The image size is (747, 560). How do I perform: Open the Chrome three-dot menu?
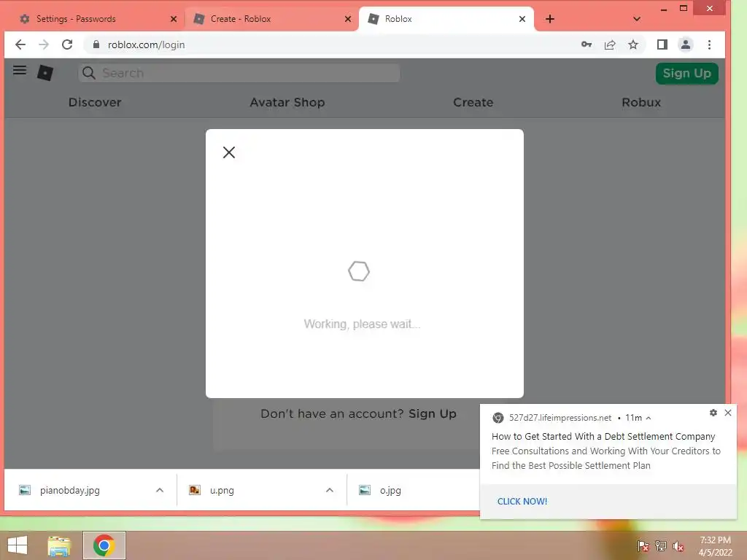pos(709,44)
